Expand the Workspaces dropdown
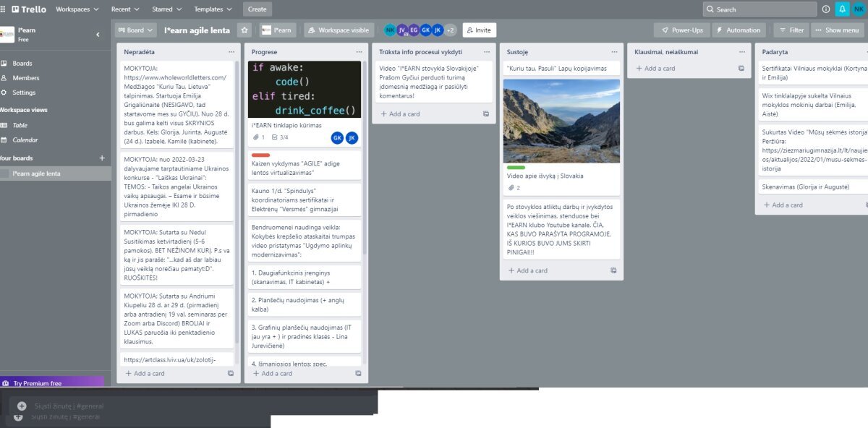The image size is (868, 428). (77, 9)
